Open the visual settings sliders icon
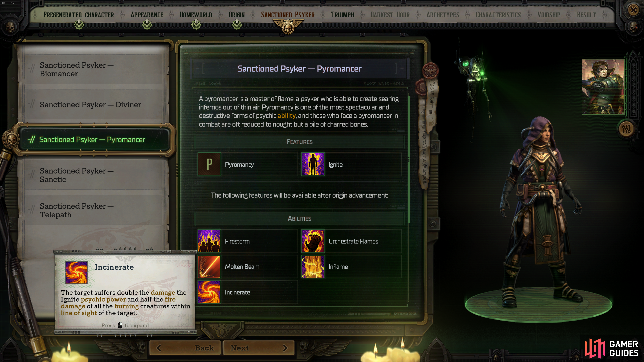Viewport: 644px width, 362px height. click(626, 129)
